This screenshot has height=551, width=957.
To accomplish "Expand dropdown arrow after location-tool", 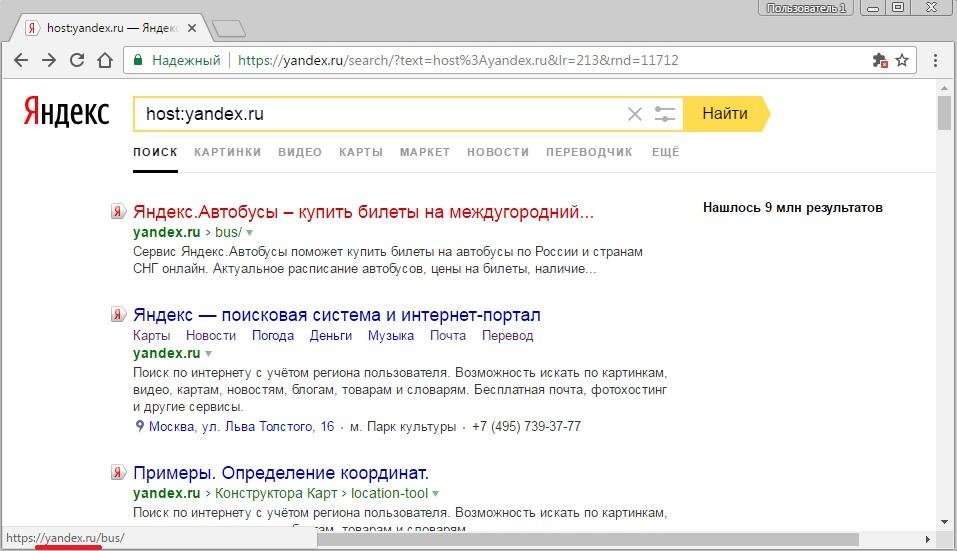I will (x=435, y=493).
